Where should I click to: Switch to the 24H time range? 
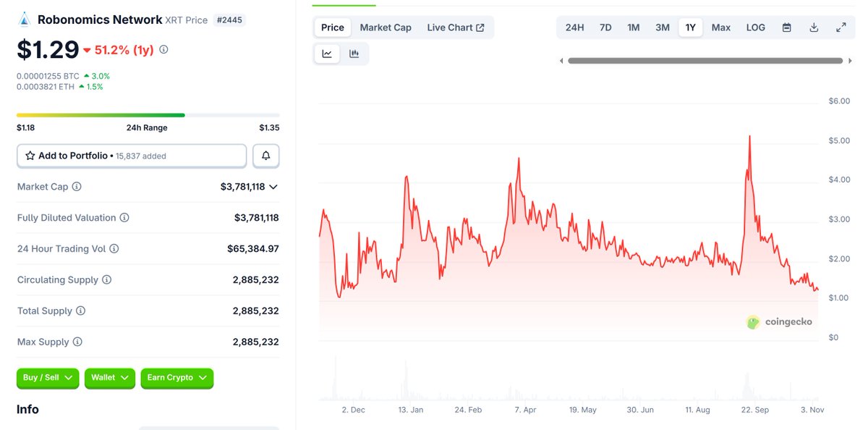coord(574,27)
